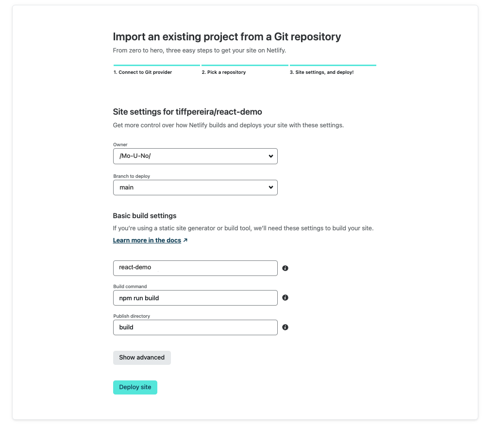Image resolution: width=504 pixels, height=429 pixels.
Task: Click external arrow icon after docs link
Action: click(185, 240)
